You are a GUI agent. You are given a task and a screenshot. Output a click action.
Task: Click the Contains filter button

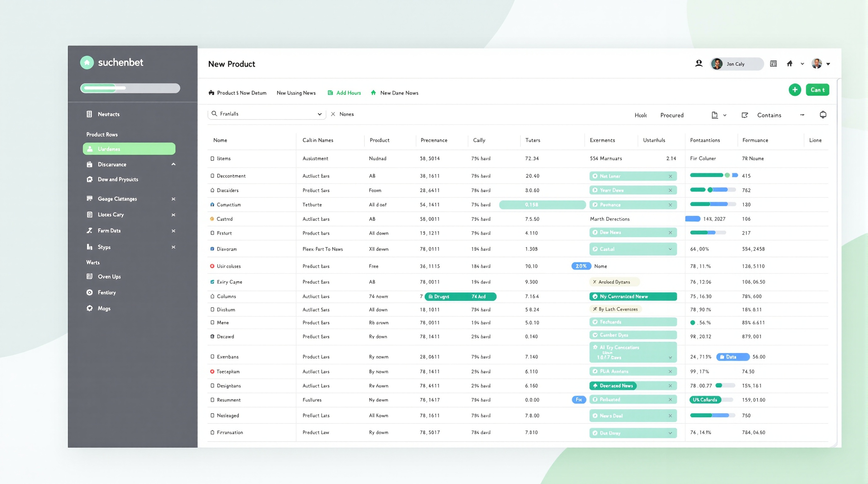tap(769, 115)
